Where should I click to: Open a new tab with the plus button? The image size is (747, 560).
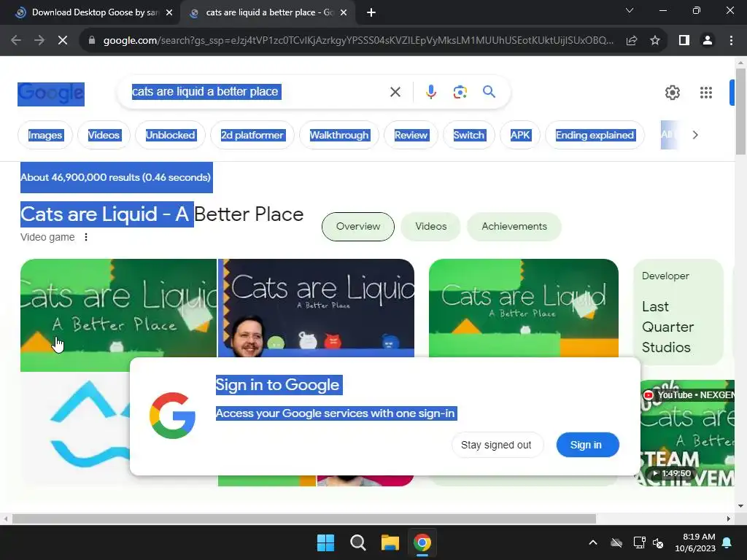coord(371,12)
